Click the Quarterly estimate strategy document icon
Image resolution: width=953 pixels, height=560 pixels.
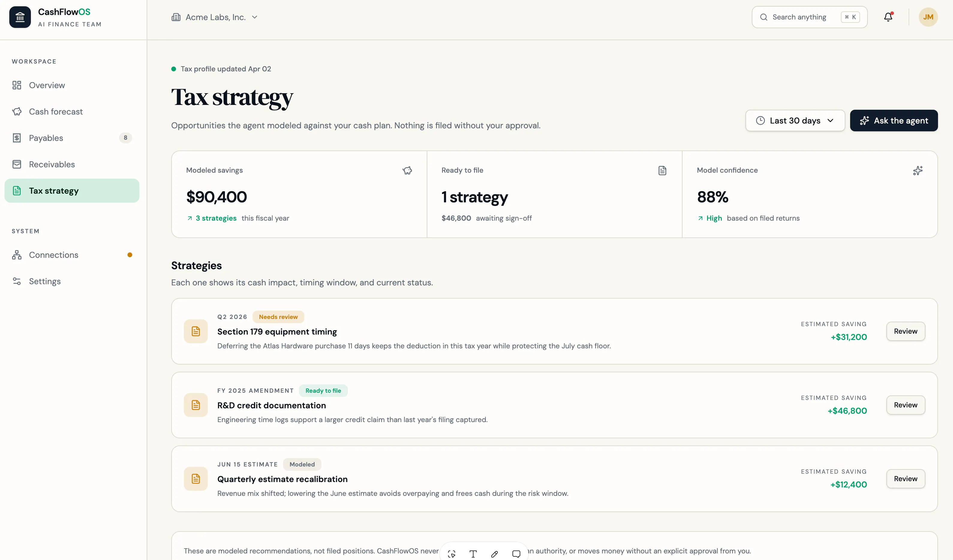pos(196,479)
